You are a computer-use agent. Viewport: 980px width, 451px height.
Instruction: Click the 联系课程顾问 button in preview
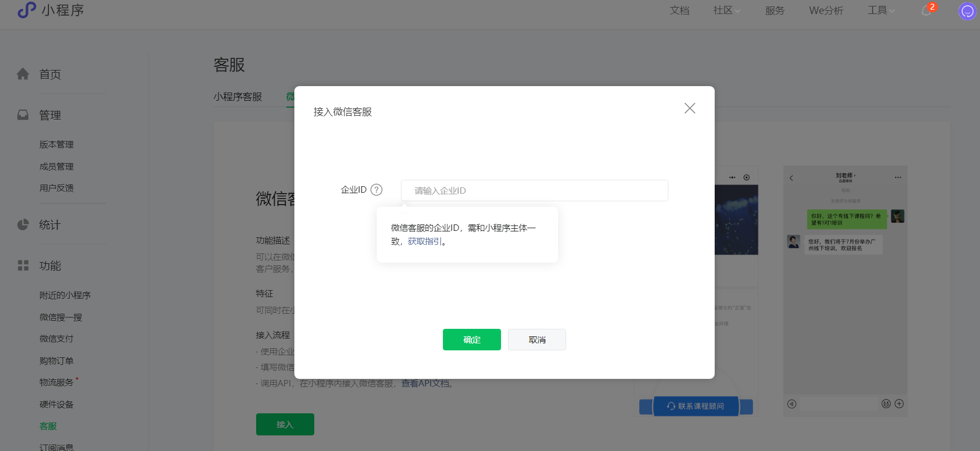click(x=696, y=406)
